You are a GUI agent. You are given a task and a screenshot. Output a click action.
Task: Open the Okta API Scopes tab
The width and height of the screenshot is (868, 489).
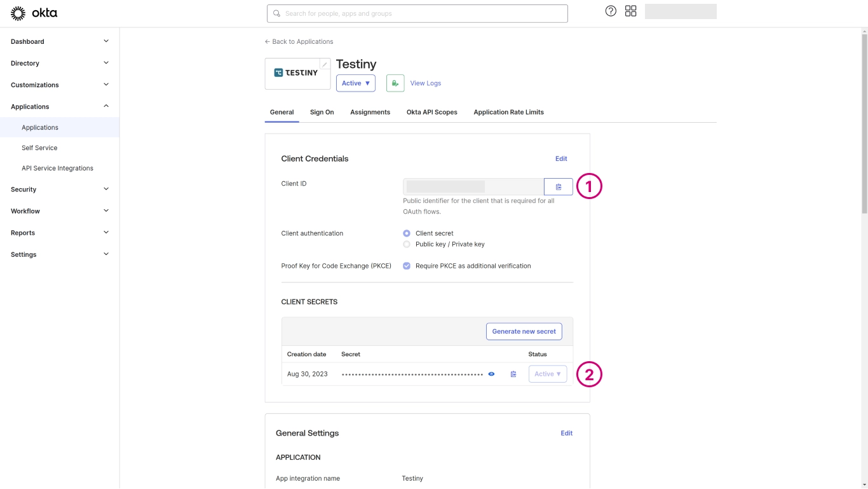[431, 112]
